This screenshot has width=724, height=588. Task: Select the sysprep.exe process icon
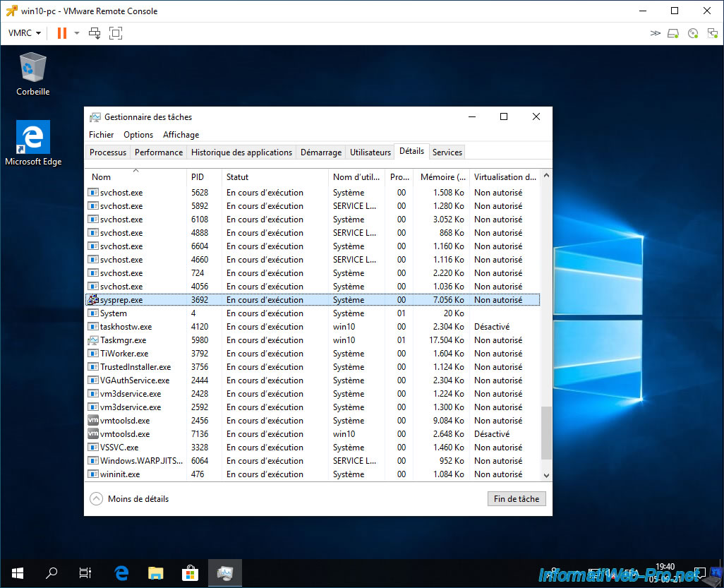point(93,300)
